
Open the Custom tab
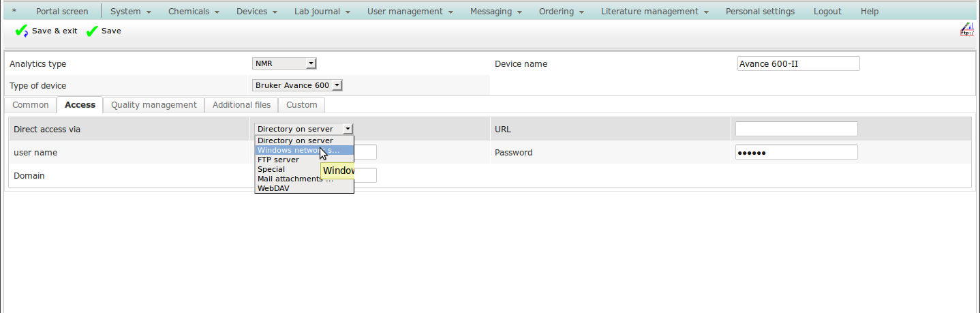301,105
